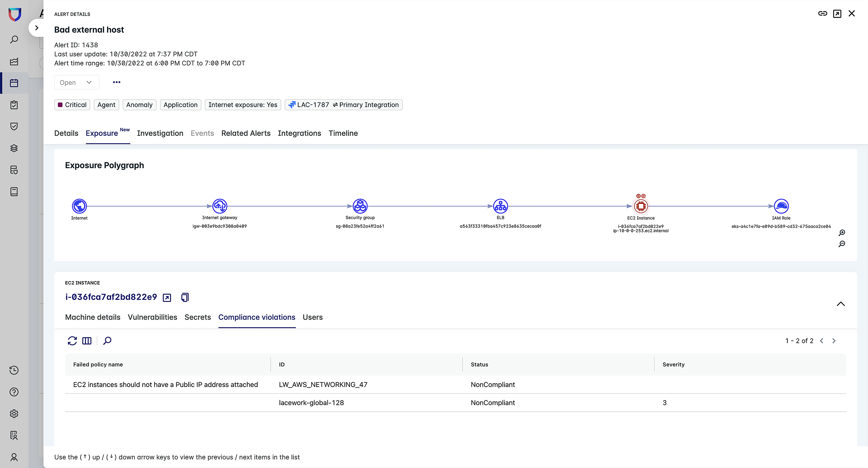Zoom out on the Exposure Polygraph
The width and height of the screenshot is (868, 468).
click(x=842, y=244)
